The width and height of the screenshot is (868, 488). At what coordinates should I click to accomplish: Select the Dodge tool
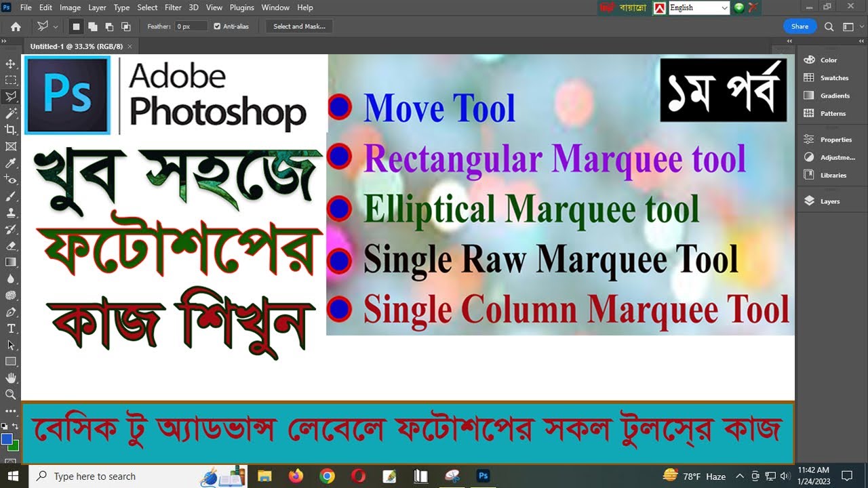11,295
